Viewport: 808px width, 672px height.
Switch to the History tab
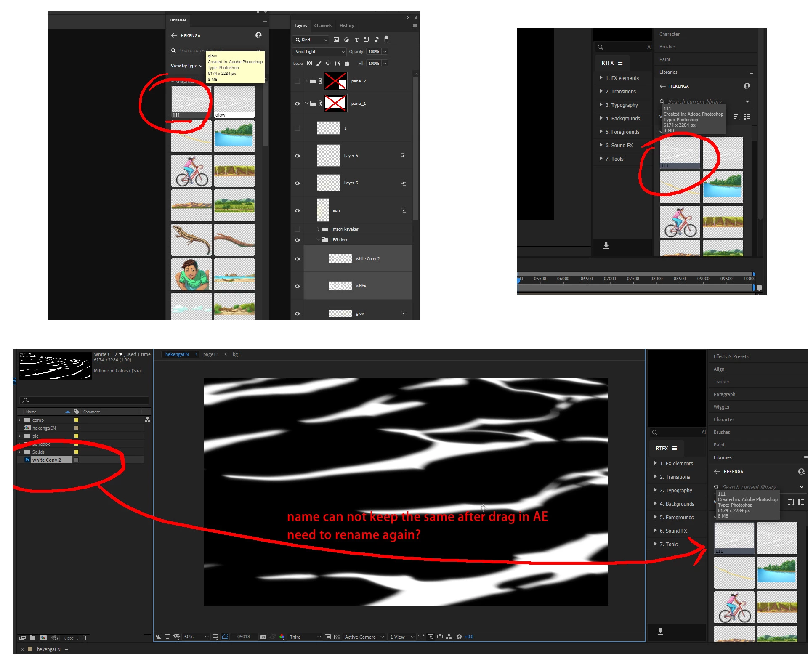[347, 26]
